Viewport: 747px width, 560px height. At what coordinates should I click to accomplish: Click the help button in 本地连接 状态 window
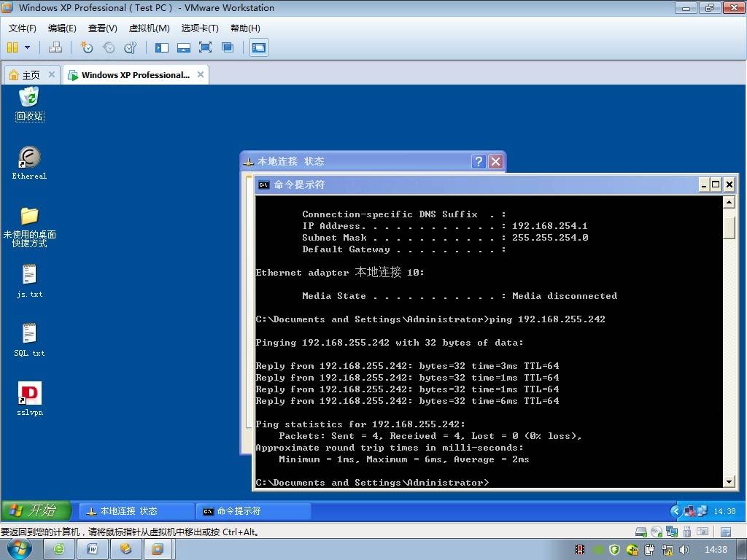(479, 161)
